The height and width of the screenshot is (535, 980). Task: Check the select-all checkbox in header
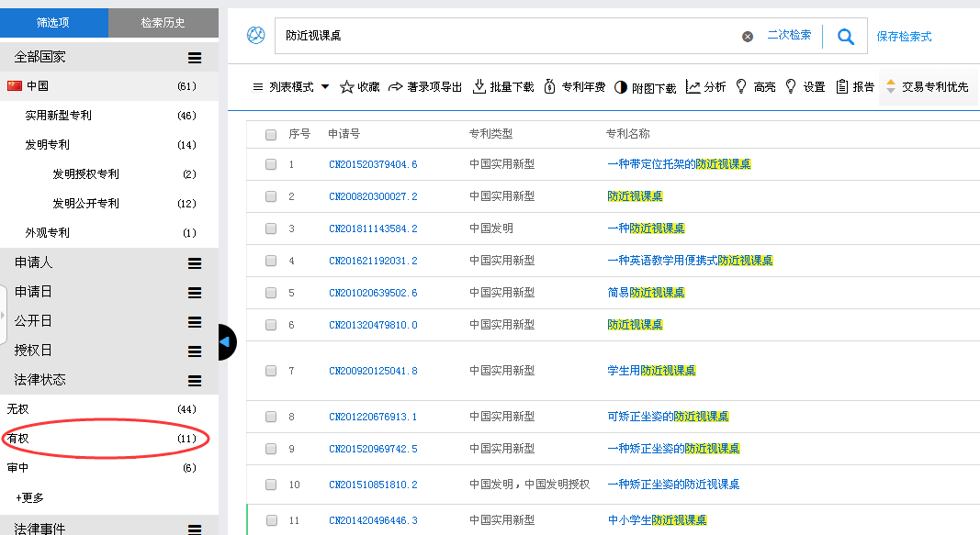coord(271,135)
